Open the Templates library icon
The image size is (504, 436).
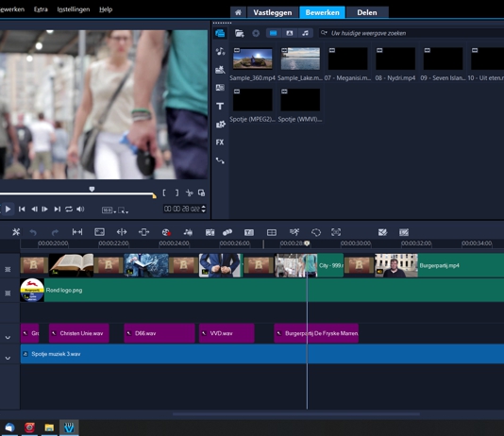220,70
